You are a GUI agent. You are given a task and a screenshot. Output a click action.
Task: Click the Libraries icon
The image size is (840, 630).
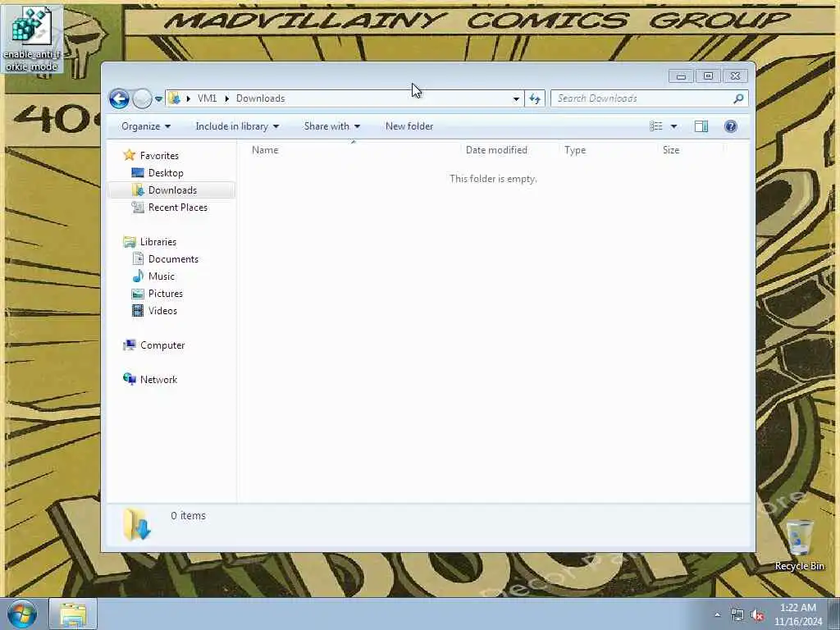click(129, 242)
